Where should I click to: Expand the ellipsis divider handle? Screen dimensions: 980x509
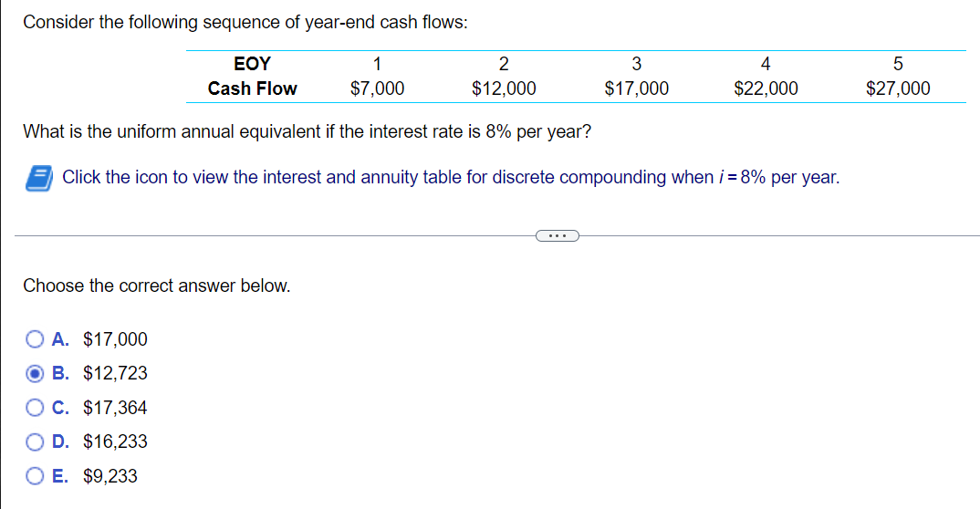558,236
